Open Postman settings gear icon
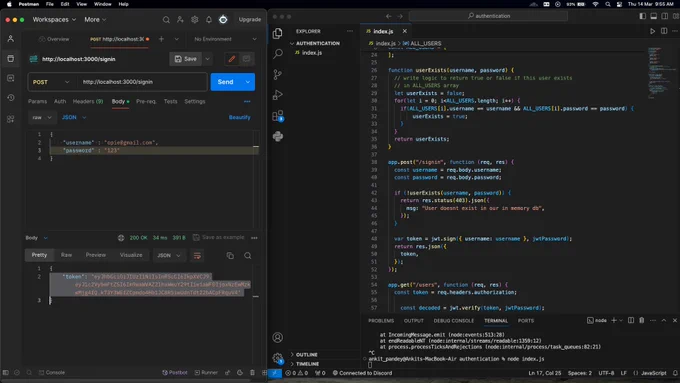Image resolution: width=680 pixels, height=383 pixels. 195,20
